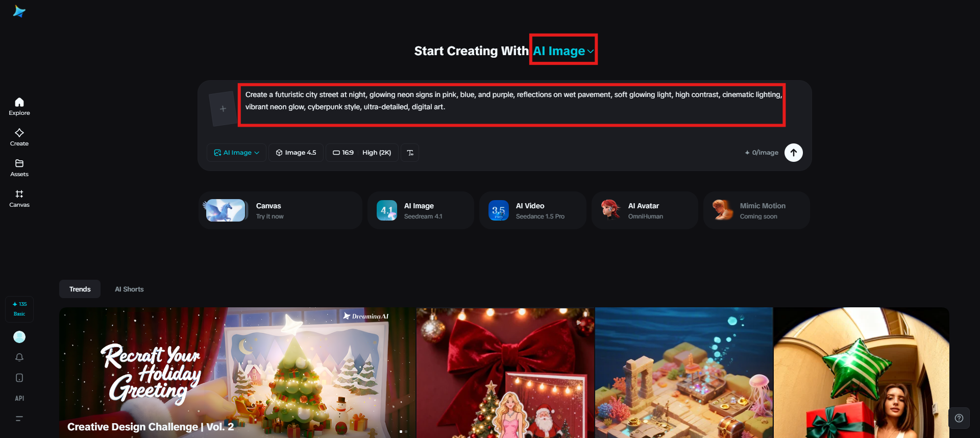980x438 pixels.
Task: Click the plus box to add a reference image
Action: (223, 109)
